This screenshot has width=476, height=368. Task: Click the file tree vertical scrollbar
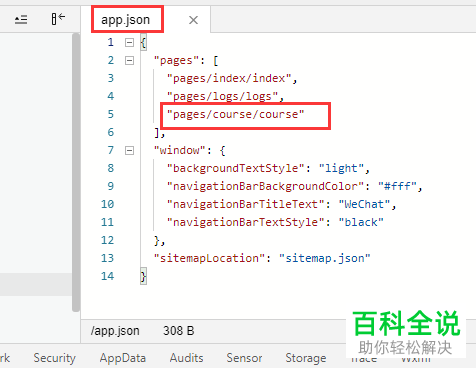click(76, 172)
